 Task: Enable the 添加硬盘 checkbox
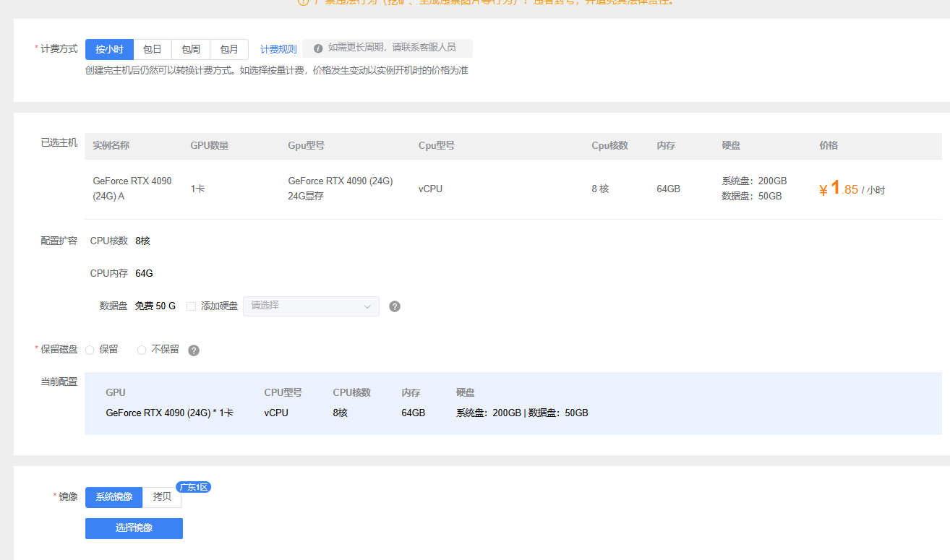click(192, 306)
